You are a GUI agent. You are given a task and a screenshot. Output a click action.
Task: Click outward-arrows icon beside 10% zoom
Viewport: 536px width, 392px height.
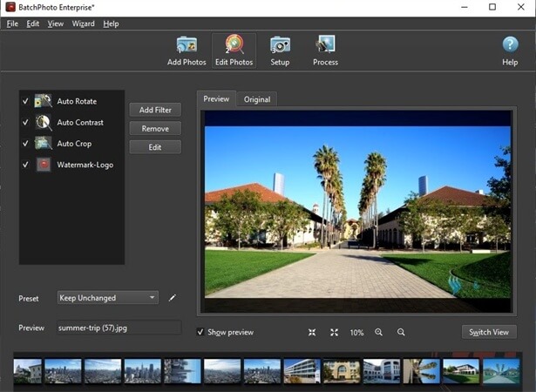pyautogui.click(x=335, y=332)
